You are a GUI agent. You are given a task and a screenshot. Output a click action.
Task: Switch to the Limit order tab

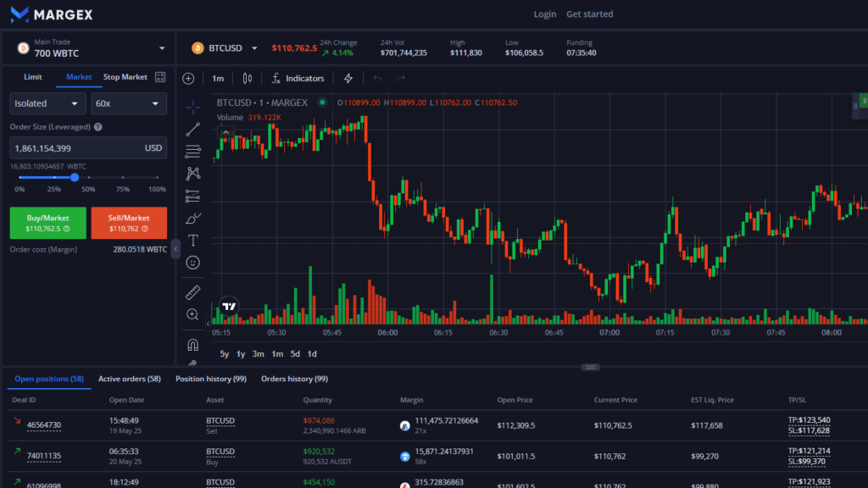pos(33,77)
